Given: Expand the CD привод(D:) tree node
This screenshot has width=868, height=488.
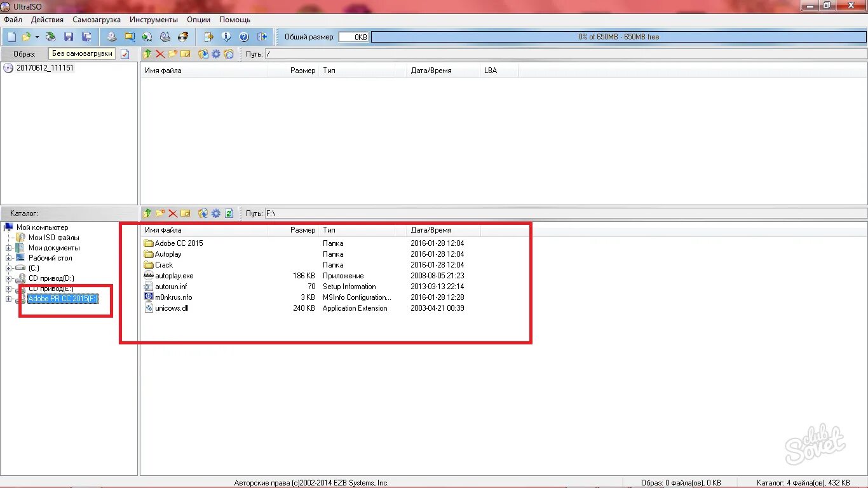Looking at the screenshot, I should click(x=9, y=278).
